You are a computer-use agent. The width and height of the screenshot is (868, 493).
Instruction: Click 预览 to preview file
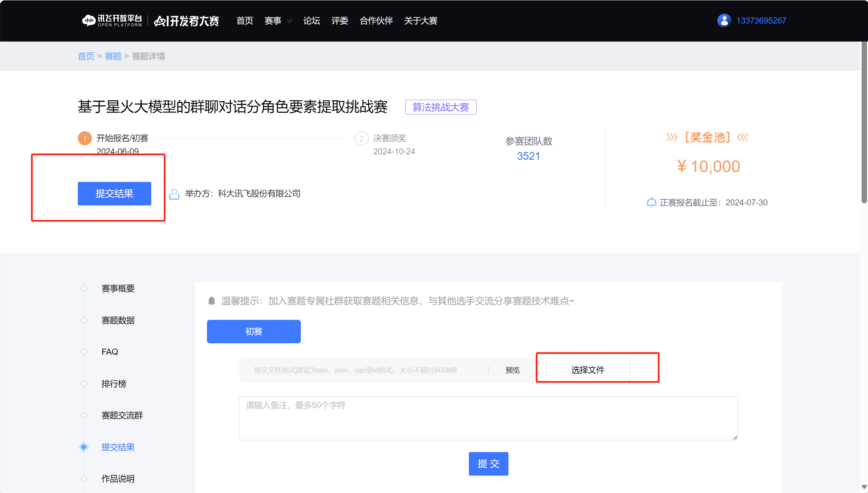(x=512, y=370)
